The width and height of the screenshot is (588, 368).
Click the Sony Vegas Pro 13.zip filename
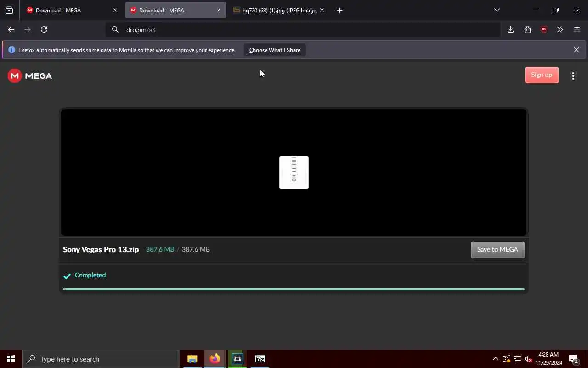[x=101, y=249]
